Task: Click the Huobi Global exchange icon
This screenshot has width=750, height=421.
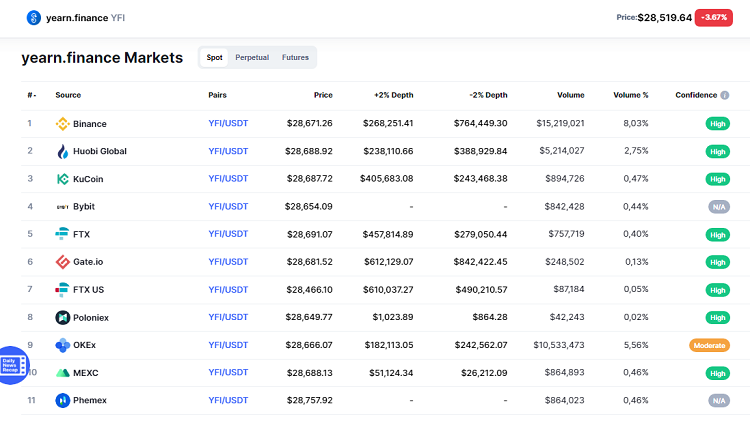Action: coord(62,151)
